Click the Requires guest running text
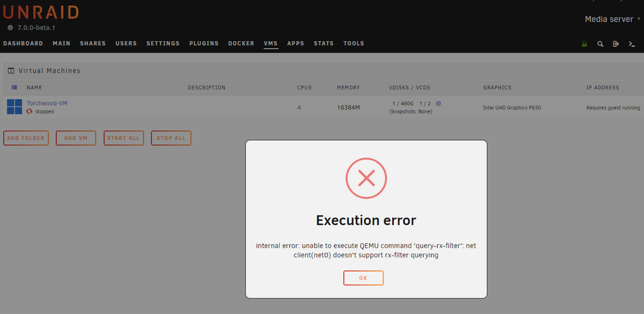Viewport: 644px width, 314px height. point(613,108)
